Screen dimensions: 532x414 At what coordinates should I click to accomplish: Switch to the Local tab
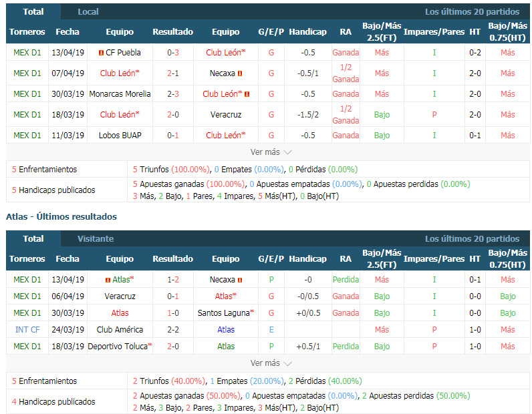click(88, 12)
